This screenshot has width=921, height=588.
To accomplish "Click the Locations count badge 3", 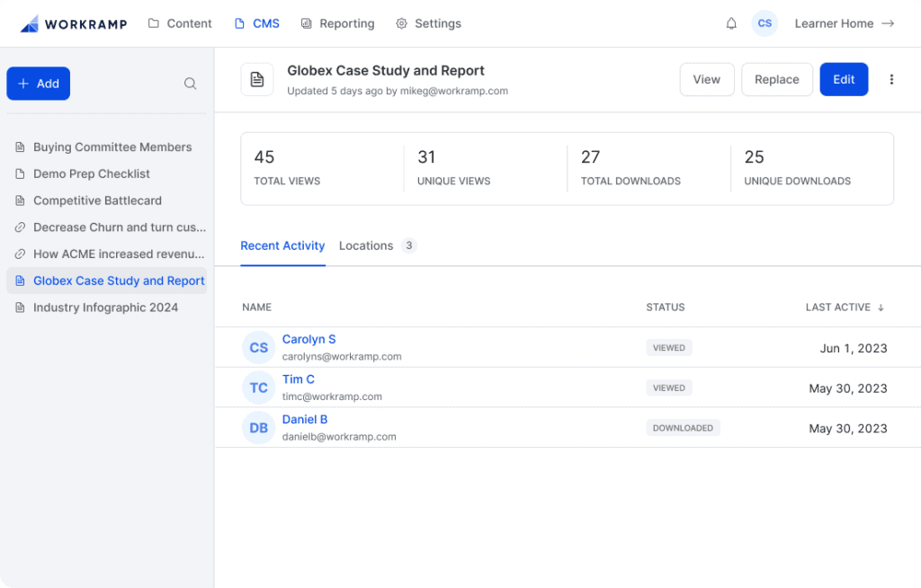I will tap(409, 245).
